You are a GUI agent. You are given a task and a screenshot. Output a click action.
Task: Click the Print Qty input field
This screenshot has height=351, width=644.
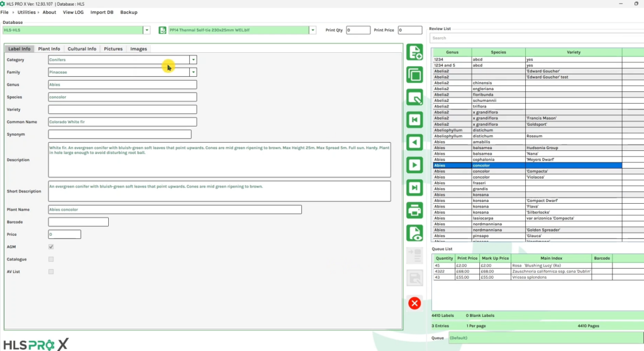pyautogui.click(x=358, y=30)
